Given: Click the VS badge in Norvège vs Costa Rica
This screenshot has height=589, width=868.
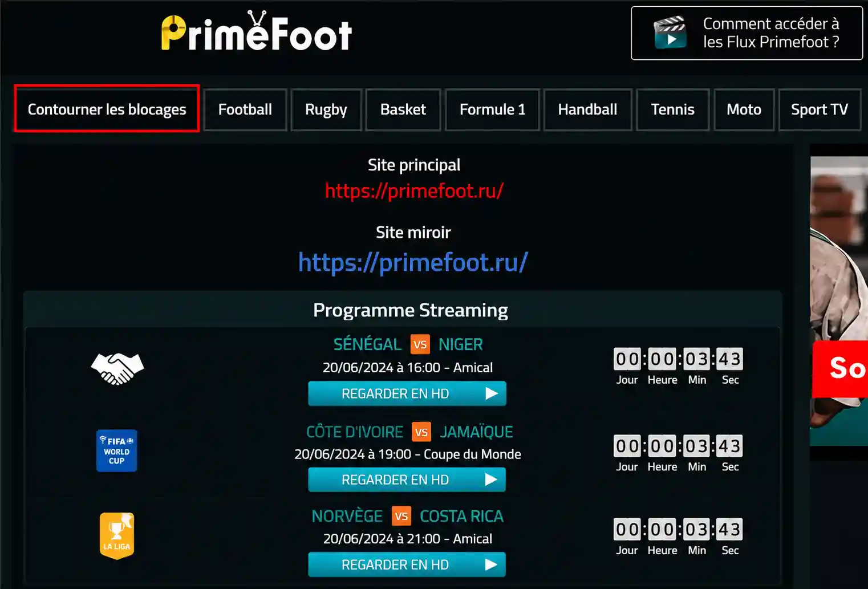Looking at the screenshot, I should point(401,516).
